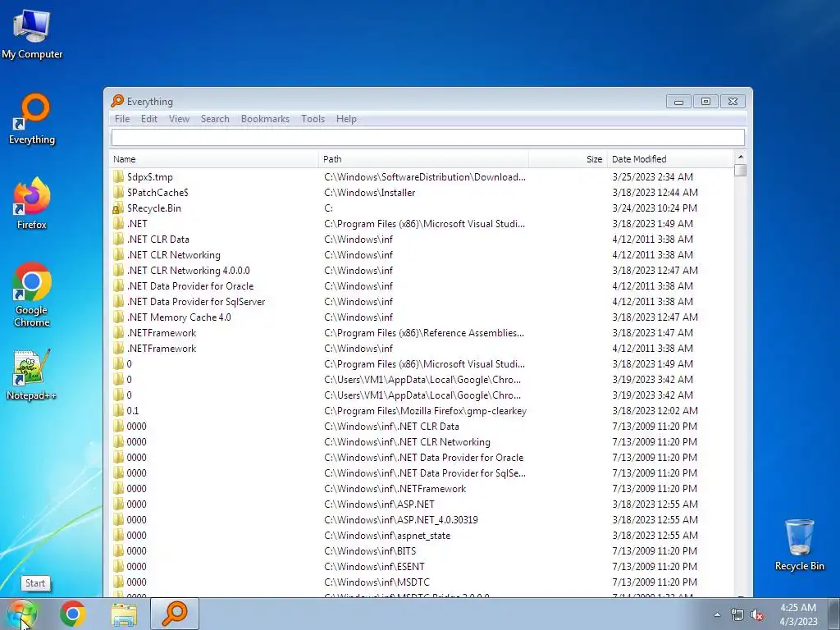Open the Bookmarks menu
840x630 pixels.
tap(265, 119)
